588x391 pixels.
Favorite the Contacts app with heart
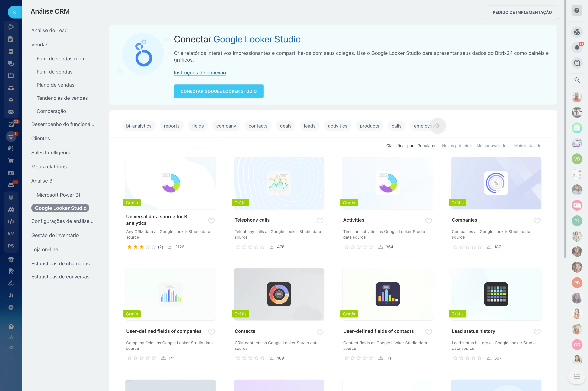(x=320, y=332)
